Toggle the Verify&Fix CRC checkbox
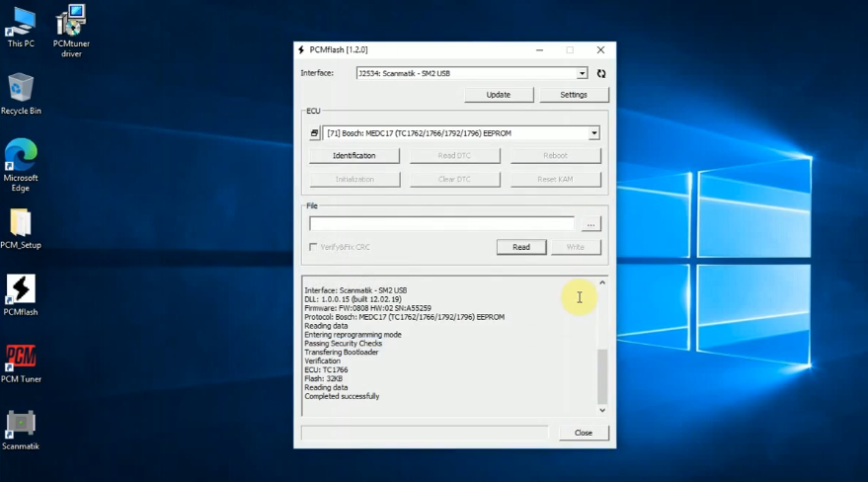 (313, 247)
